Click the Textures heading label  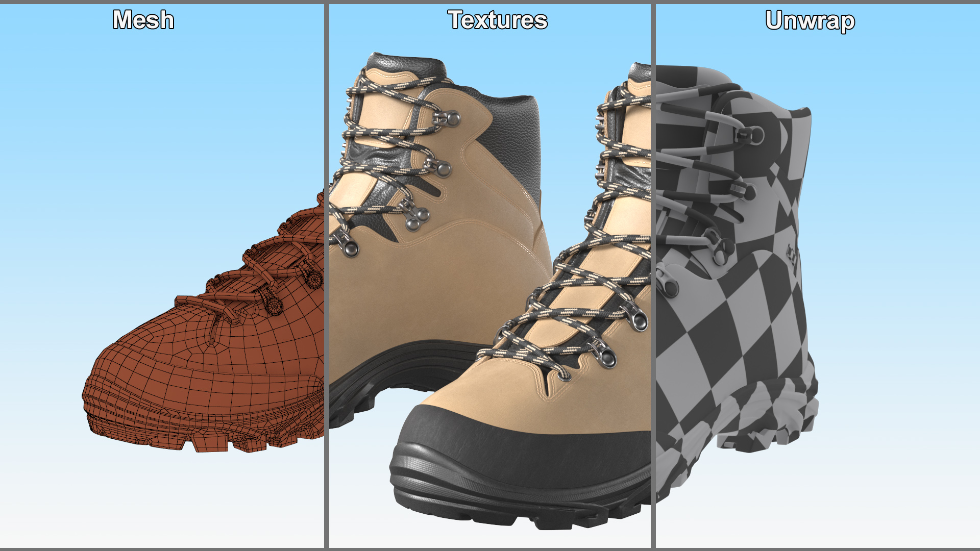pos(498,20)
